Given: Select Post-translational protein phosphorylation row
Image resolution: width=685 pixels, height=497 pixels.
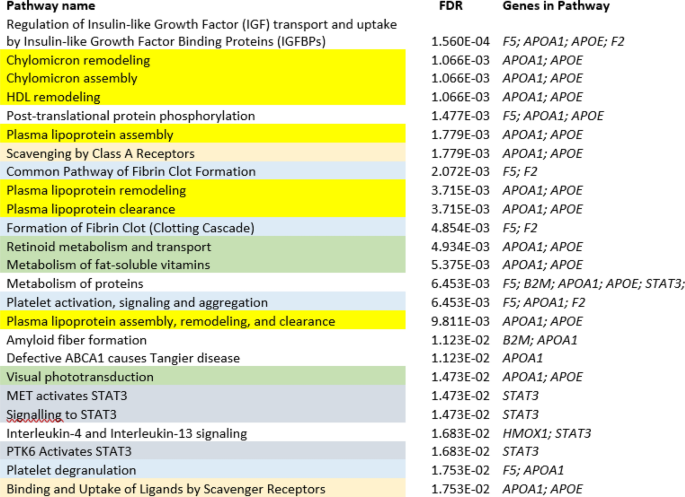Looking at the screenshot, I should [x=116, y=116].
